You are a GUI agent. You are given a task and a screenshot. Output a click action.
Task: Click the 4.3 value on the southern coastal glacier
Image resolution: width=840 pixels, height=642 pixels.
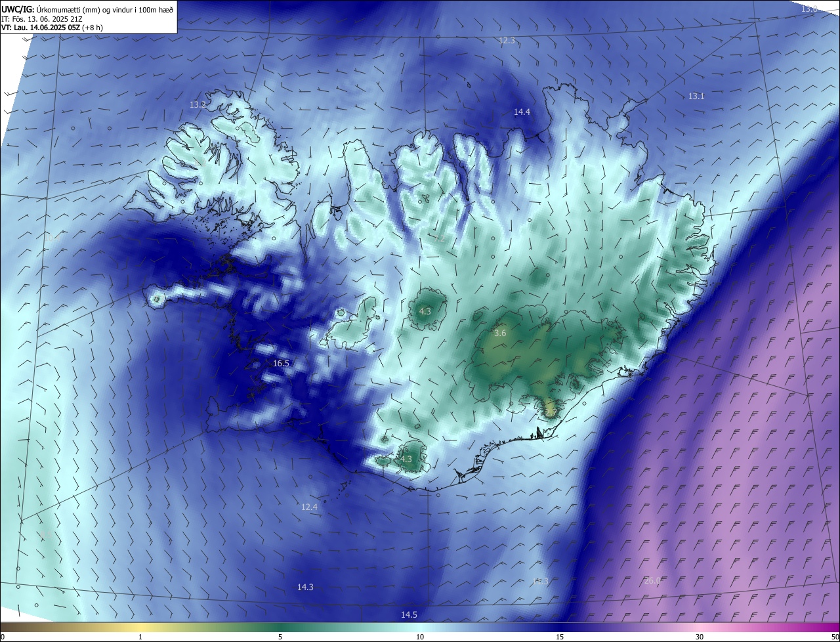[406, 460]
